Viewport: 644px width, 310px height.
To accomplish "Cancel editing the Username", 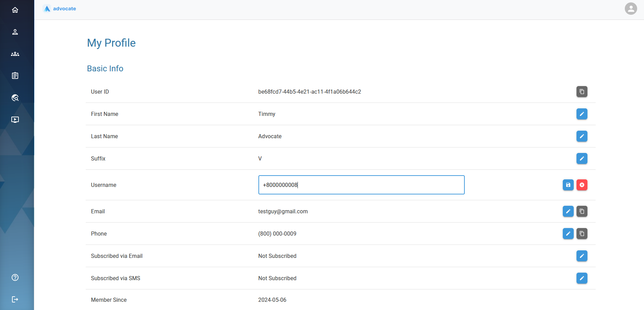I will tap(582, 185).
